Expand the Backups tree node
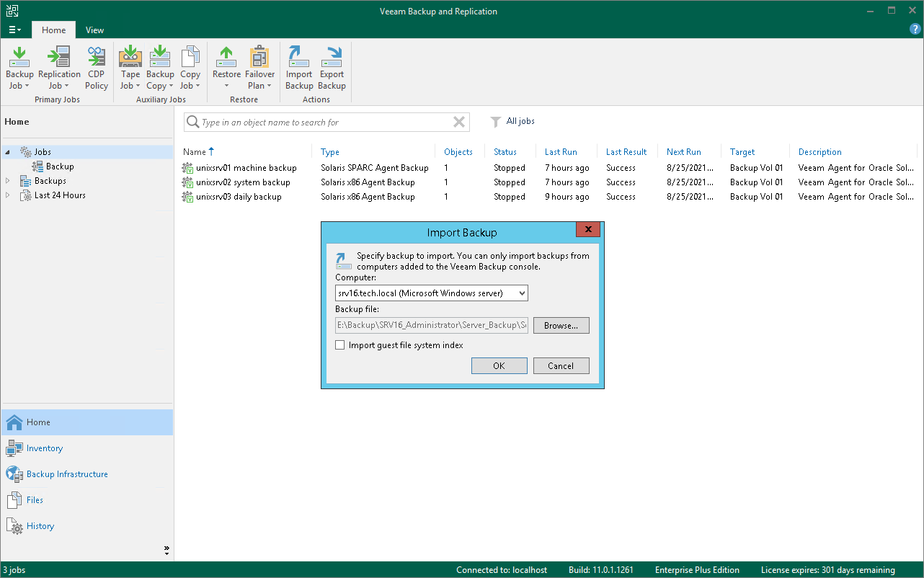The height and width of the screenshot is (578, 924). [9, 180]
